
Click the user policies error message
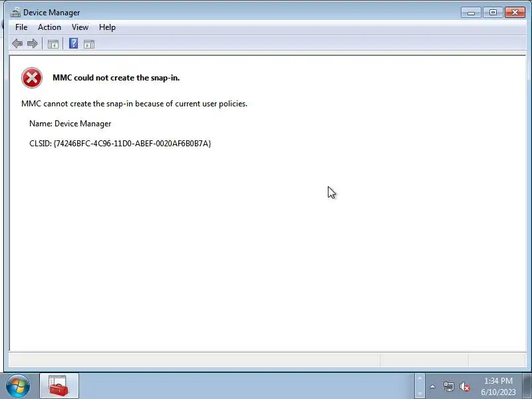coord(134,104)
